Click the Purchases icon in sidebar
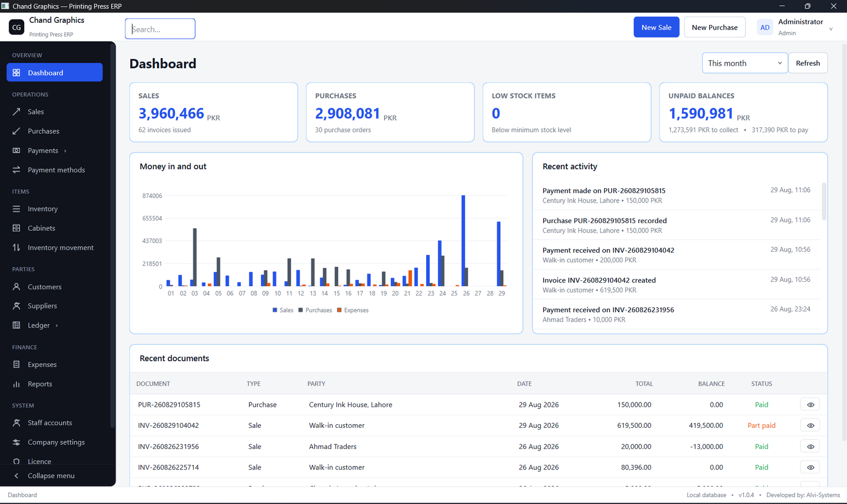 [x=16, y=131]
